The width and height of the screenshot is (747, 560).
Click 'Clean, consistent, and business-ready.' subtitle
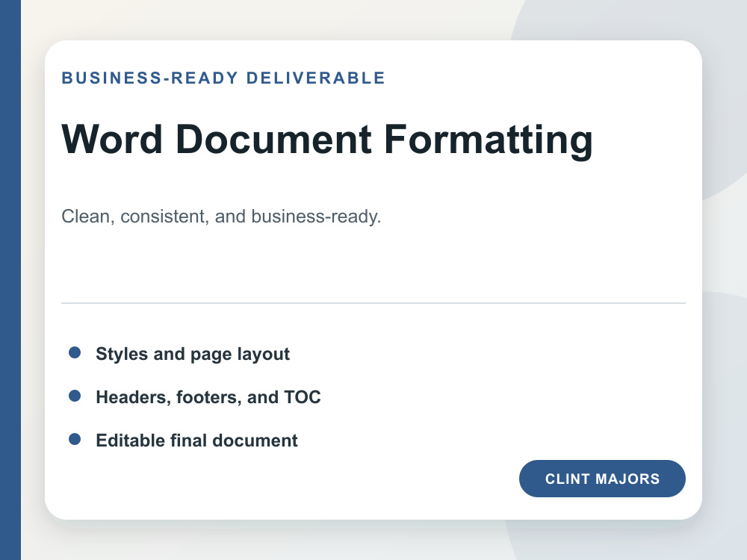click(222, 217)
